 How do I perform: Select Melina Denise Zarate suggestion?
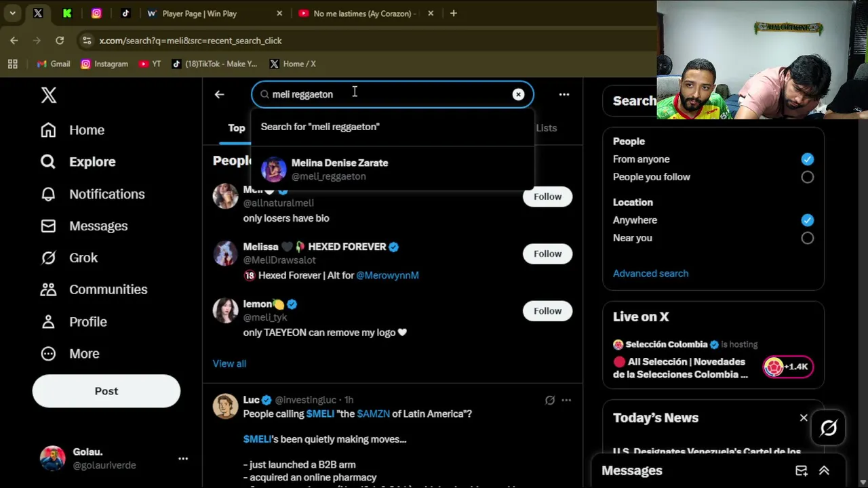click(x=393, y=169)
